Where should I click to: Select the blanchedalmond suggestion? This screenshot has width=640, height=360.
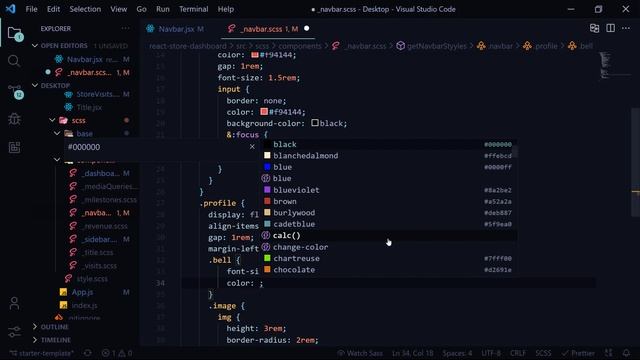click(389, 156)
